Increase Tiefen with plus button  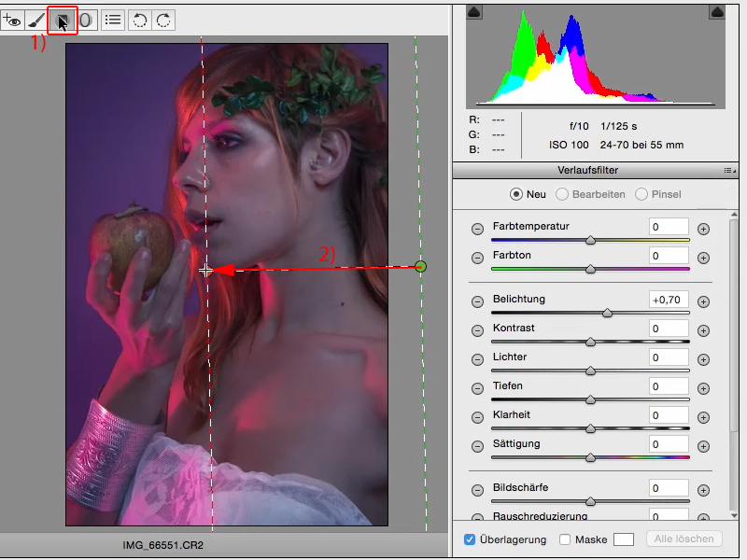pyautogui.click(x=703, y=389)
